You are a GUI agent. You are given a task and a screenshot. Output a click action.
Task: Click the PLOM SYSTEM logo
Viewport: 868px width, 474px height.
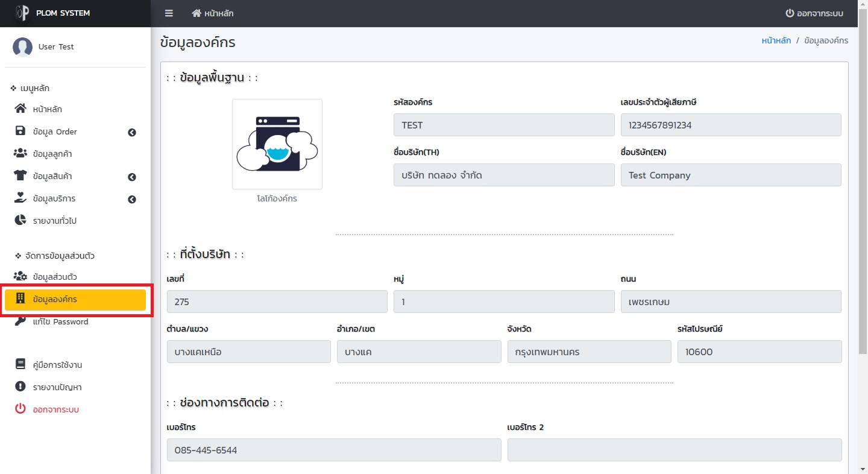click(x=22, y=13)
